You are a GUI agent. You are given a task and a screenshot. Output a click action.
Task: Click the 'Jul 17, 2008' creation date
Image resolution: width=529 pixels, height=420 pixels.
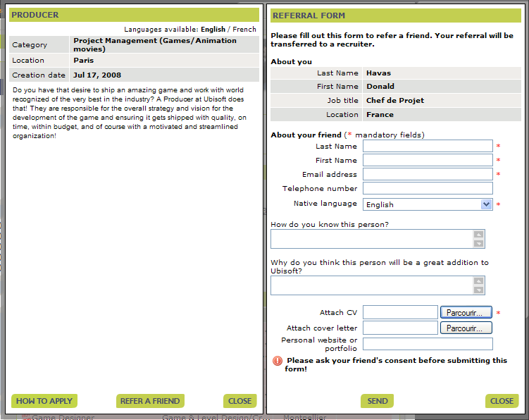97,75
